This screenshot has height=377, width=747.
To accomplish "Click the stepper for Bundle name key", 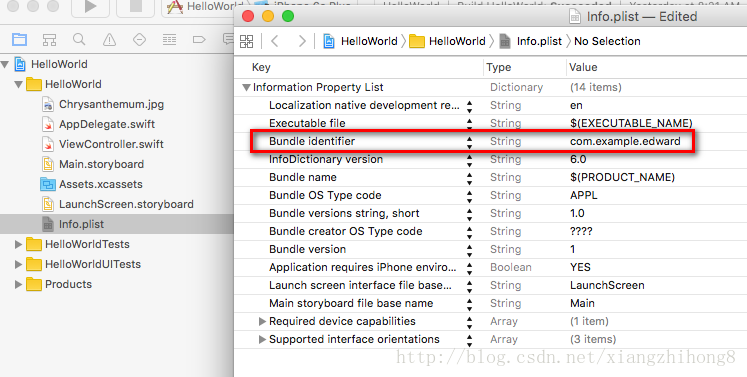I will pos(470,178).
